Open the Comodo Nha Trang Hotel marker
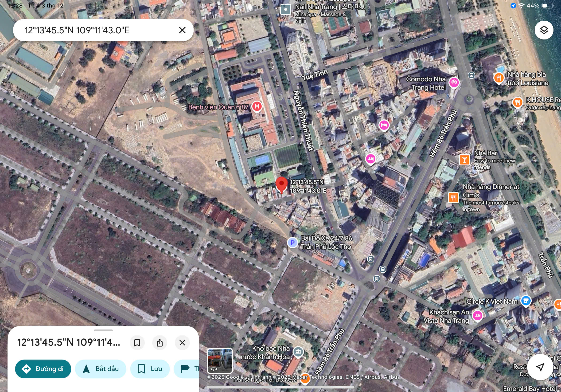 454,82
